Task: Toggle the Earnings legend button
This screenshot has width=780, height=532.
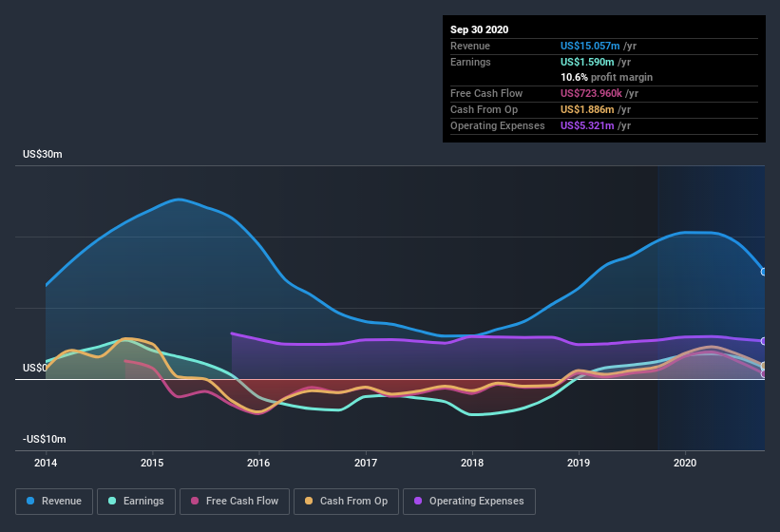Action: coord(136,502)
